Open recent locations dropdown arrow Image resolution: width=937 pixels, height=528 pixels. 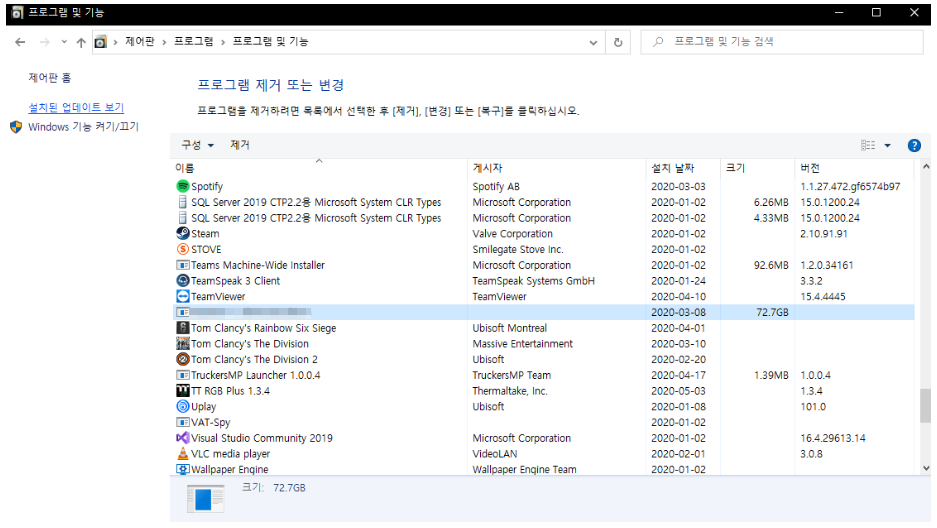click(x=64, y=42)
